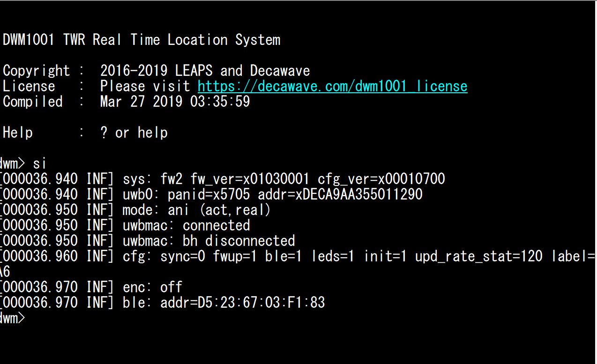Select the fw_ver=x01030001 value
Screen dimensions: 597x364
[x=249, y=179]
